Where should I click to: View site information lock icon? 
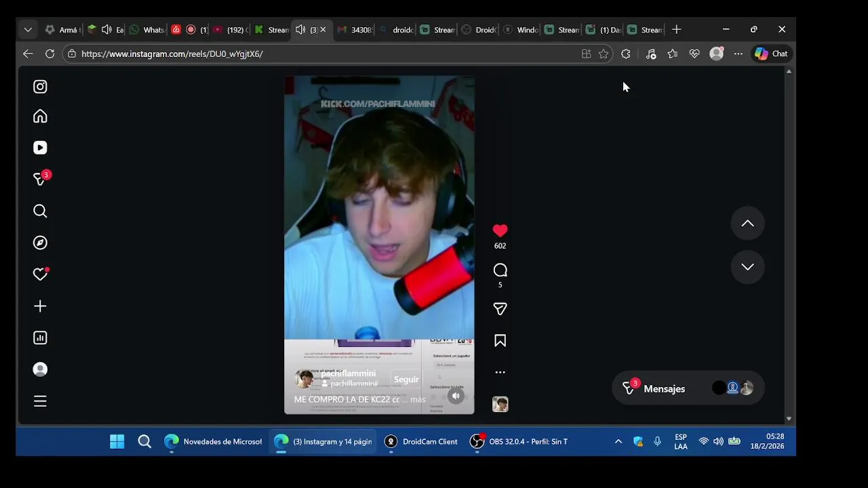[71, 54]
